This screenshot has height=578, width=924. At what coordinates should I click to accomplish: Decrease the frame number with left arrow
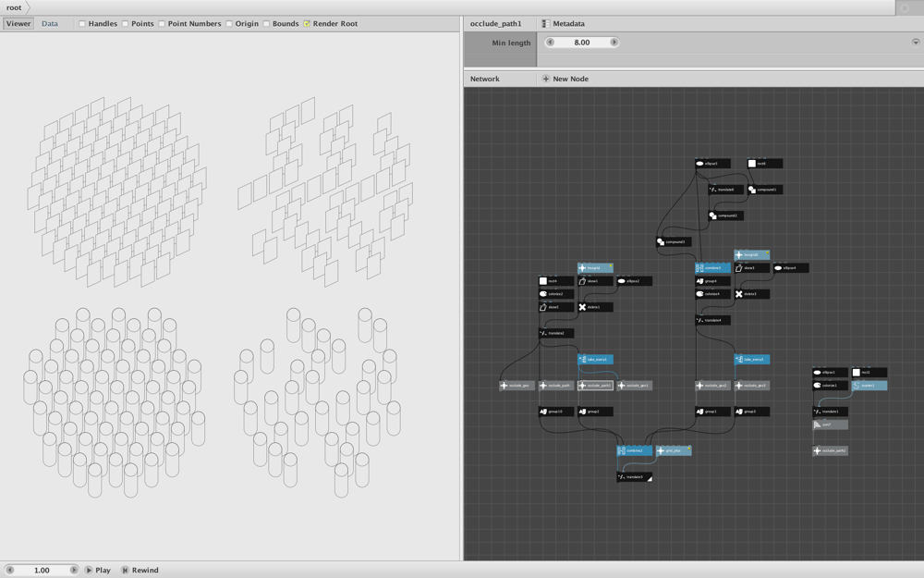point(9,570)
